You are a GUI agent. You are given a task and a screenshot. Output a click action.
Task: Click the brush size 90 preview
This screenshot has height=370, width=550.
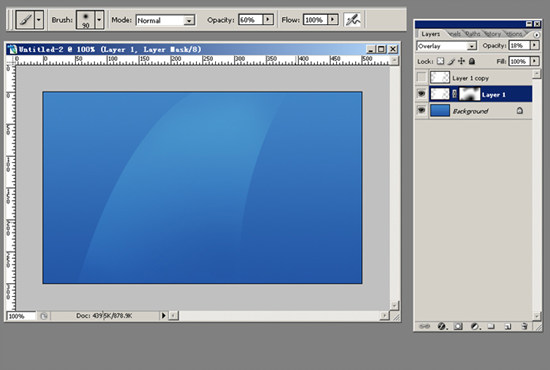(86, 20)
